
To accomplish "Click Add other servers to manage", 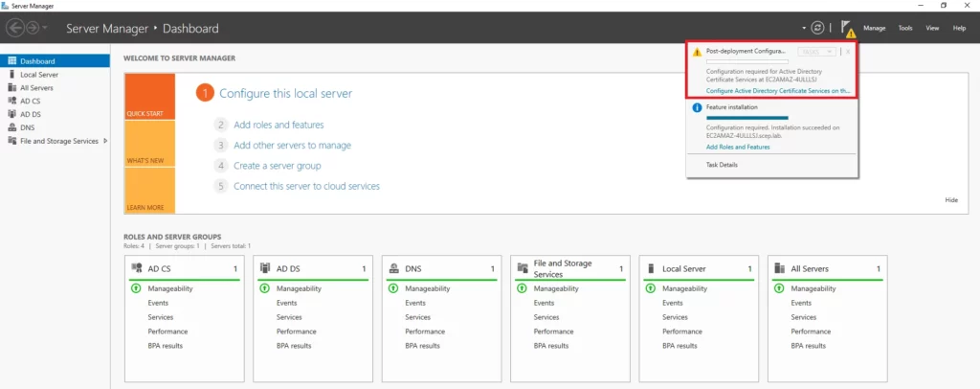I will pos(293,145).
